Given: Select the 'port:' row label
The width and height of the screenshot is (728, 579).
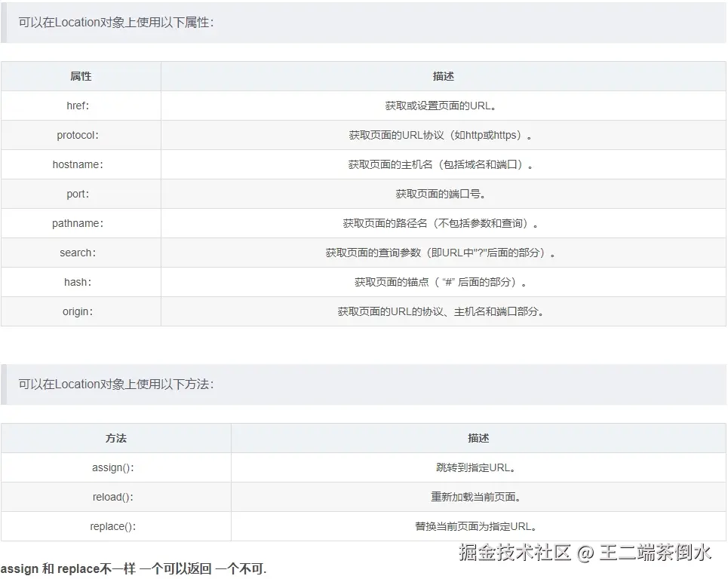Looking at the screenshot, I should (78, 194).
